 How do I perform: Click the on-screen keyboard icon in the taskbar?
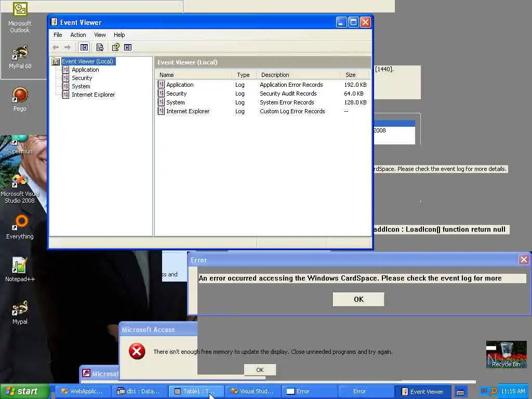pyautogui.click(x=460, y=392)
